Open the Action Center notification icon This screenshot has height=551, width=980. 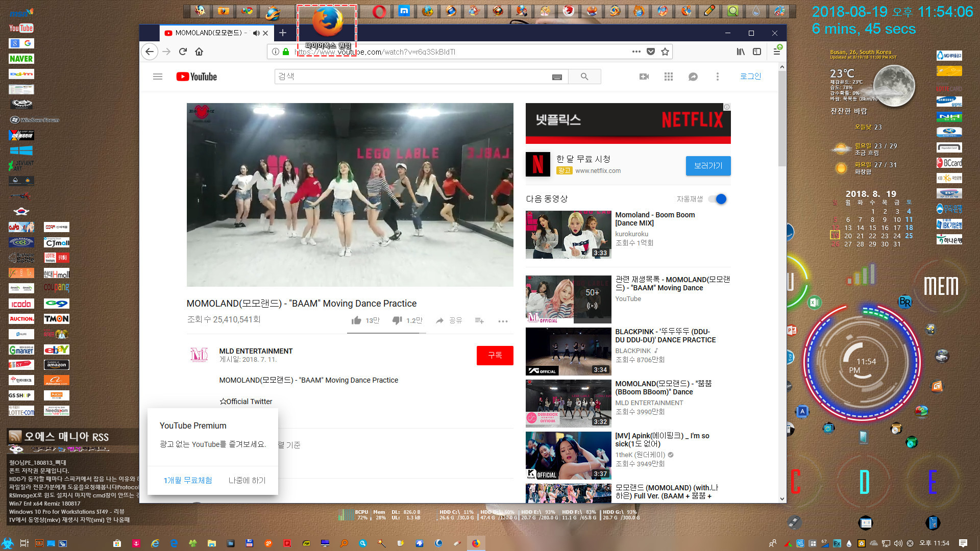[x=963, y=543]
